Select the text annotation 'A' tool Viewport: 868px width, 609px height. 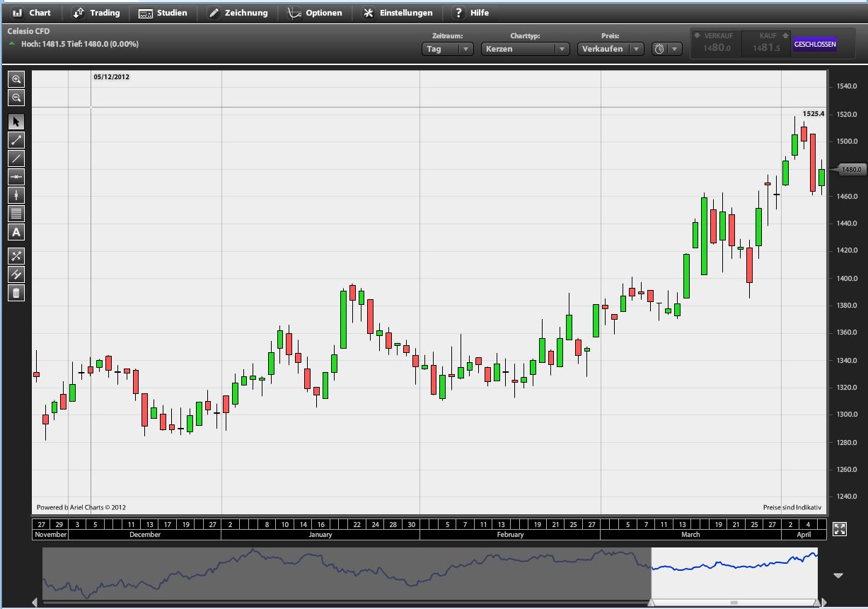pyautogui.click(x=16, y=232)
